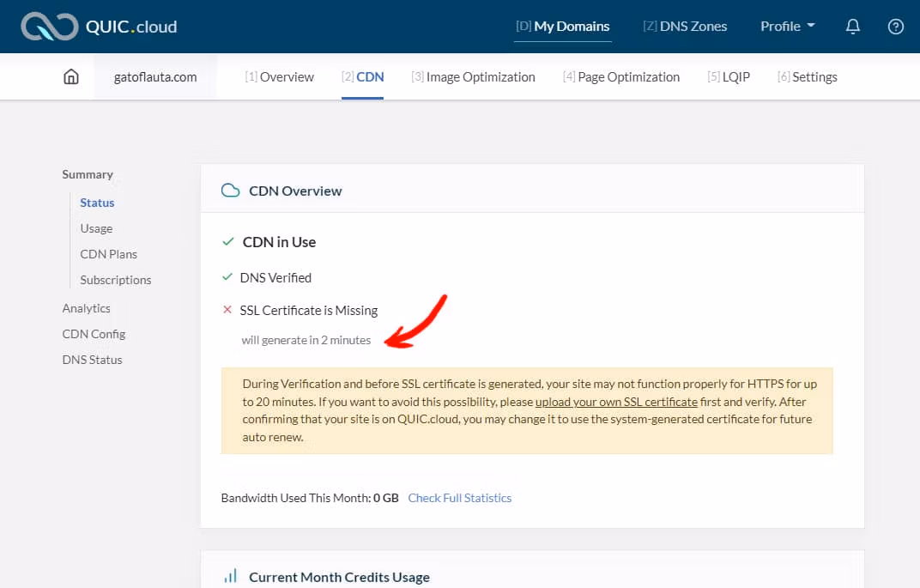Open CDN Plans in the sidebar
The height and width of the screenshot is (588, 920).
[x=108, y=254]
